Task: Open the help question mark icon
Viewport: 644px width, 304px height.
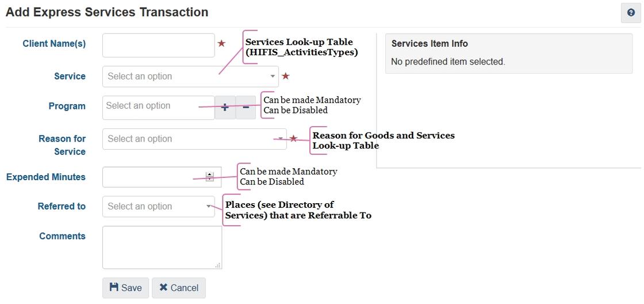Action: pos(631,13)
